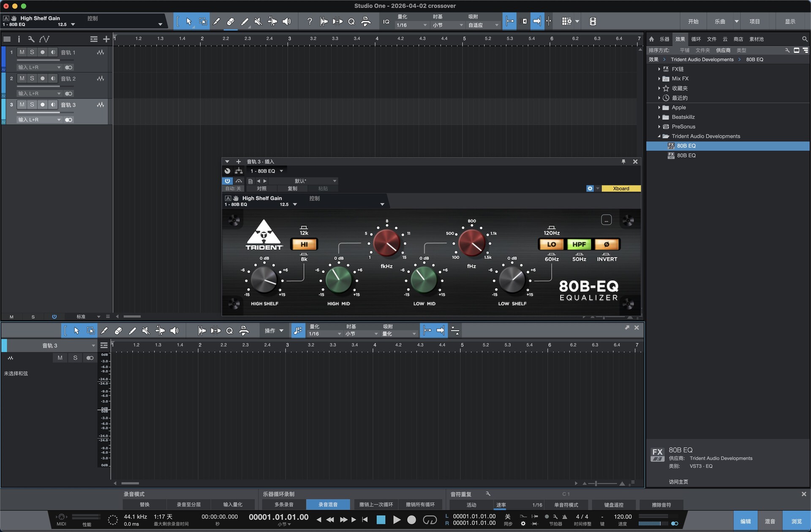This screenshot has height=532, width=811.
Task: Expand the PreSonus vendor folder
Action: (659, 127)
